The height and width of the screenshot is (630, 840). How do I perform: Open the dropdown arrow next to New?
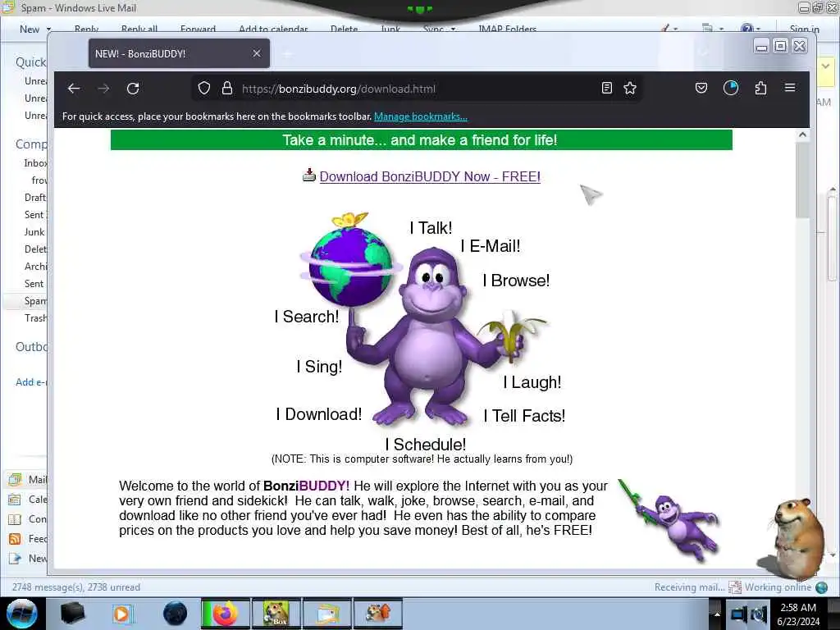48,29
